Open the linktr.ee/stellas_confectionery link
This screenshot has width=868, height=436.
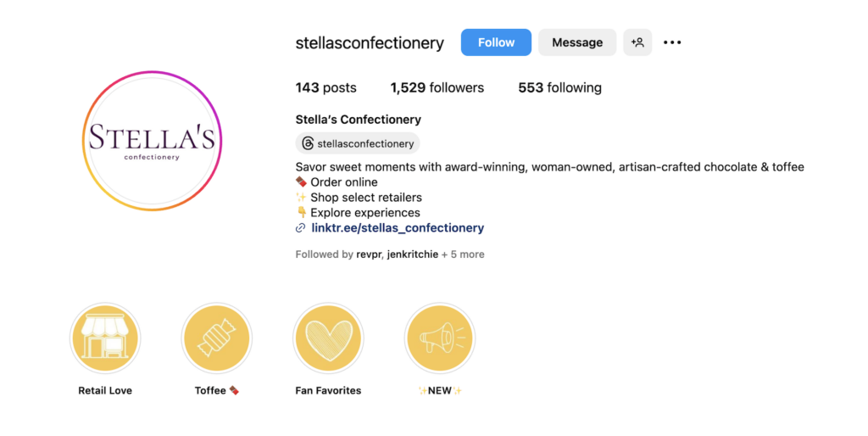pos(398,228)
